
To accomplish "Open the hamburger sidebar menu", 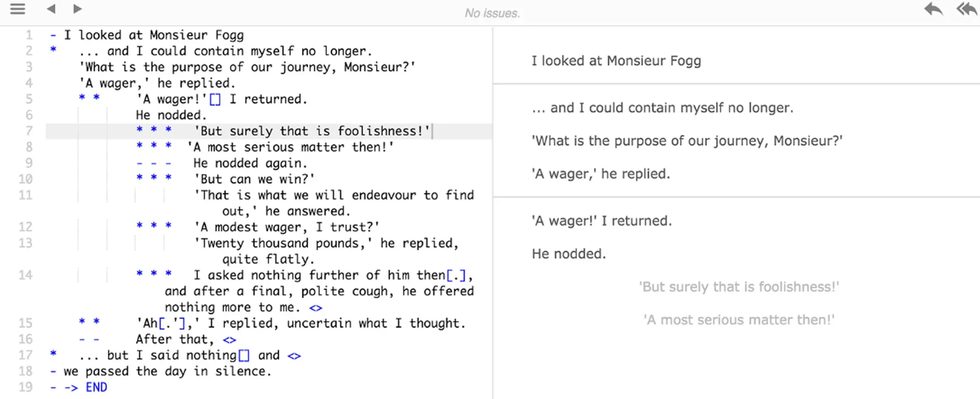I will (18, 9).
